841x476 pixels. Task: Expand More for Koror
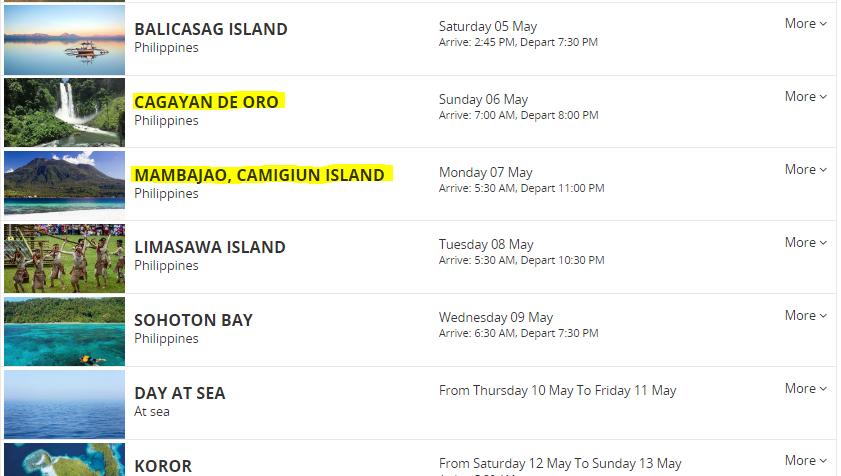(x=806, y=460)
